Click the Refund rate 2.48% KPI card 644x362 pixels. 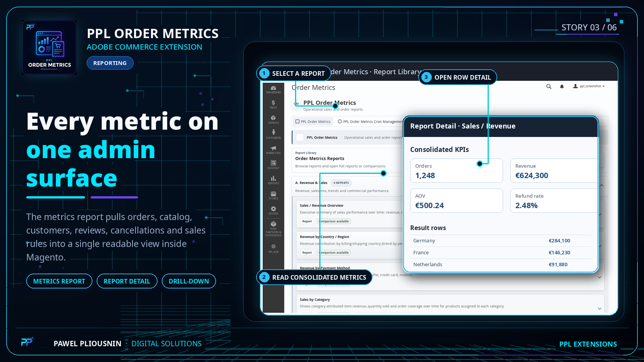pos(554,200)
